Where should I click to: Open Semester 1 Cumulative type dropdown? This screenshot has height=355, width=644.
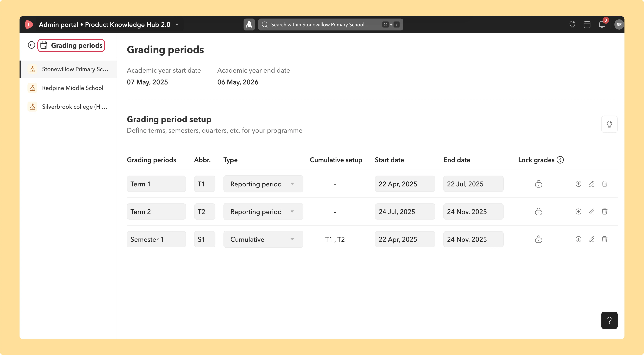click(263, 239)
